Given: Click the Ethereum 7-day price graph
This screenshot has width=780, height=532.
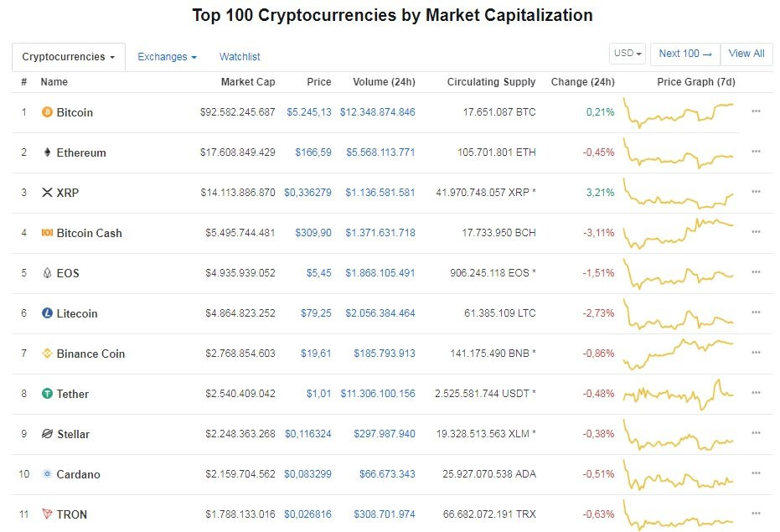Looking at the screenshot, I should click(x=679, y=153).
